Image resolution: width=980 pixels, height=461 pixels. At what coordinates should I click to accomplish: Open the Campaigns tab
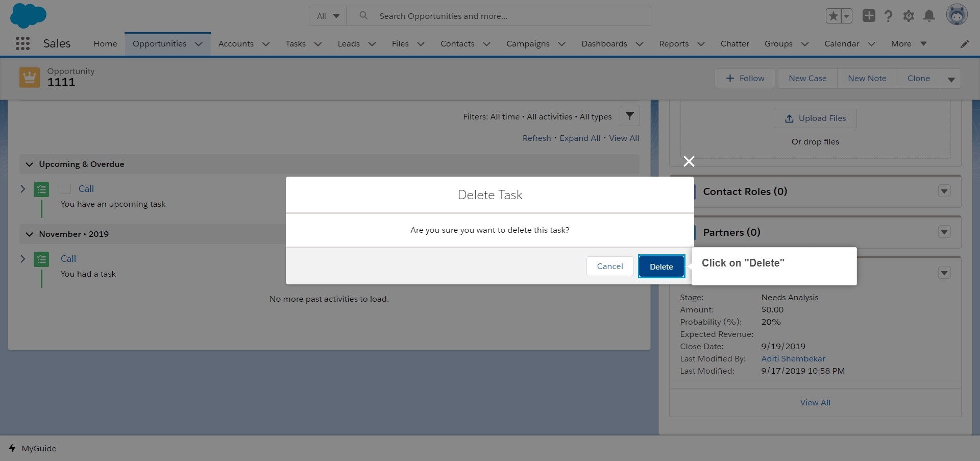pos(528,44)
